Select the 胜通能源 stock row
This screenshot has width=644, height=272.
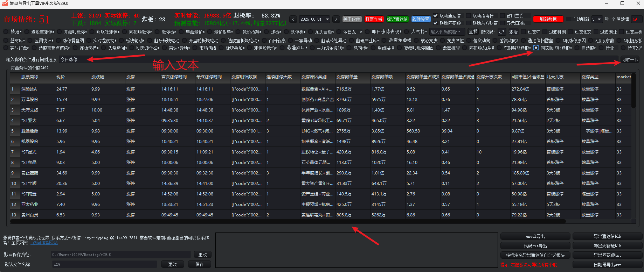(320, 131)
